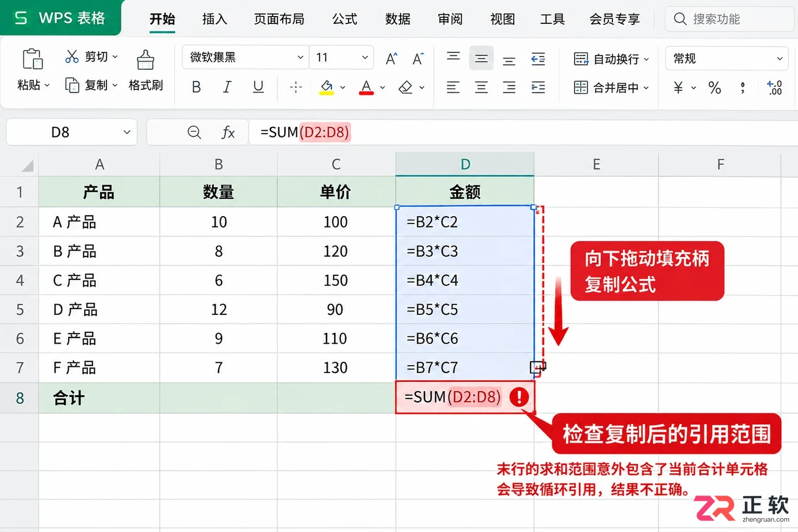Toggle bold formatting
This screenshot has width=798, height=532.
[x=196, y=87]
